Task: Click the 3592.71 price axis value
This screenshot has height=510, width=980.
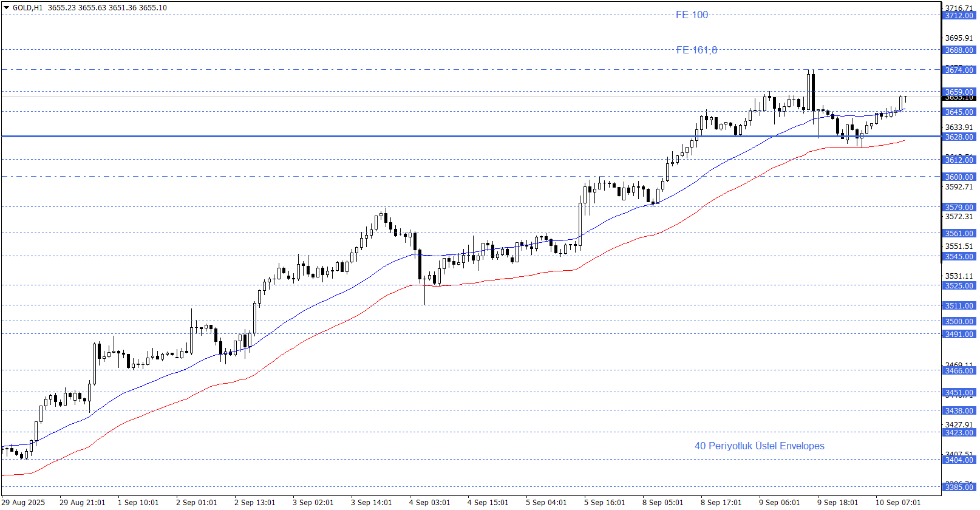Action: [959, 187]
